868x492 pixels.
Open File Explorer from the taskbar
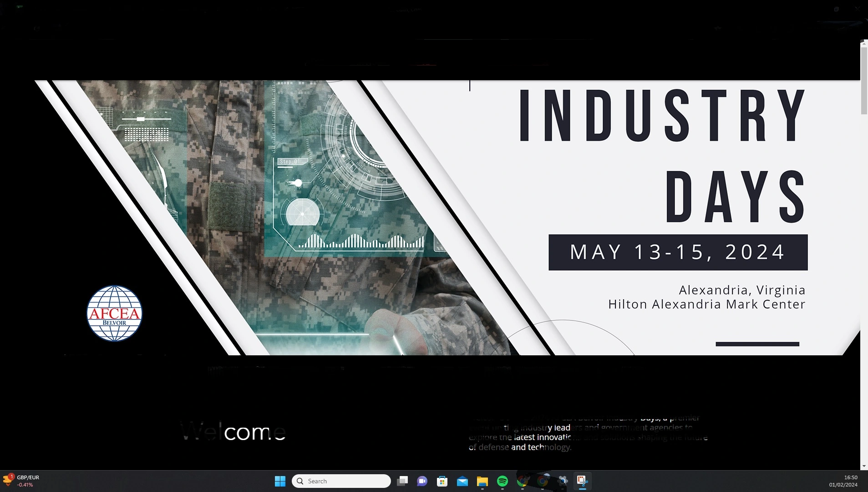482,481
